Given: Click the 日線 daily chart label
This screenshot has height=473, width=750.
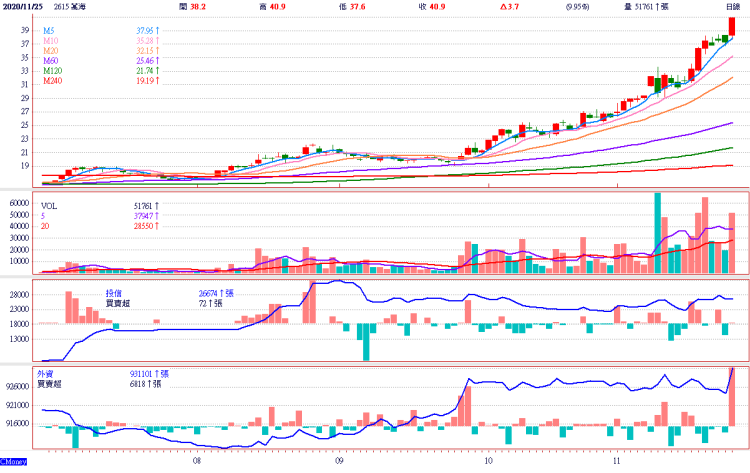Looking at the screenshot, I should [732, 6].
